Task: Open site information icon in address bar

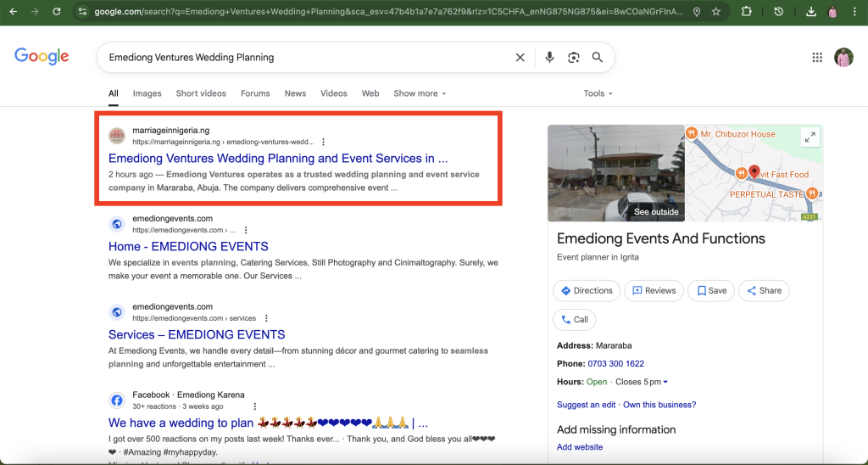Action: pos(82,12)
